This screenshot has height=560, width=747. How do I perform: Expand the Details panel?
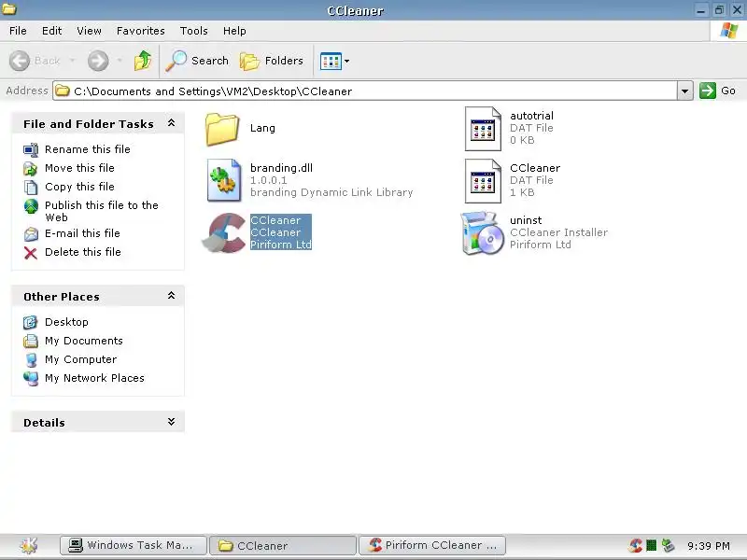172,422
